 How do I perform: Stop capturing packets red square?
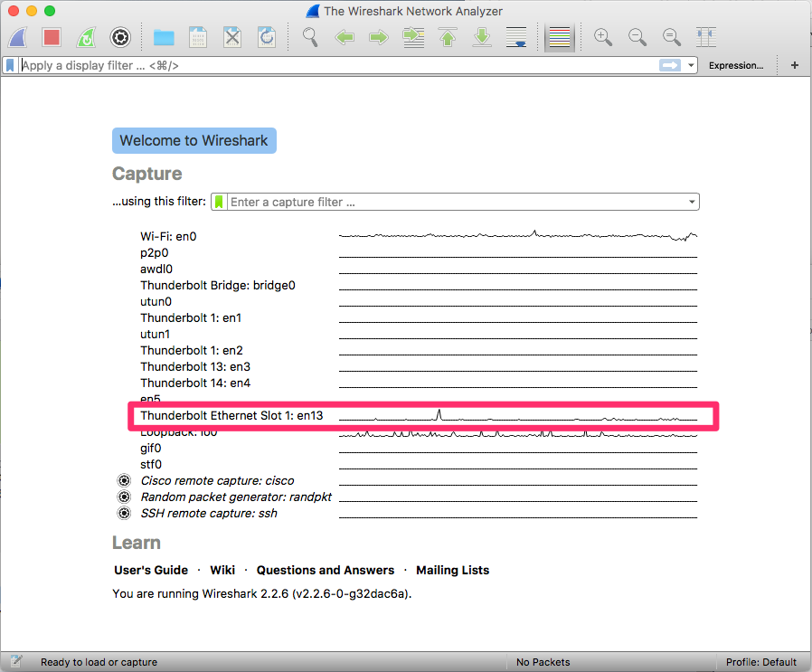pos(52,37)
